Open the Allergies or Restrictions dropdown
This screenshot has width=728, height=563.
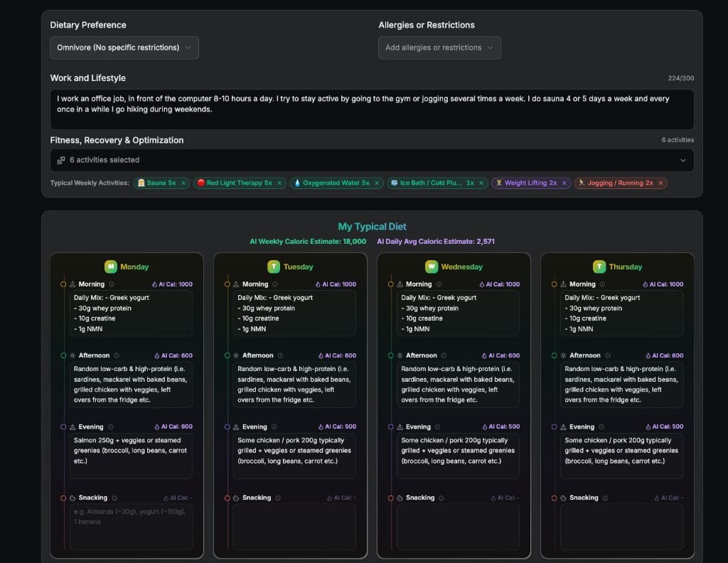pos(439,48)
